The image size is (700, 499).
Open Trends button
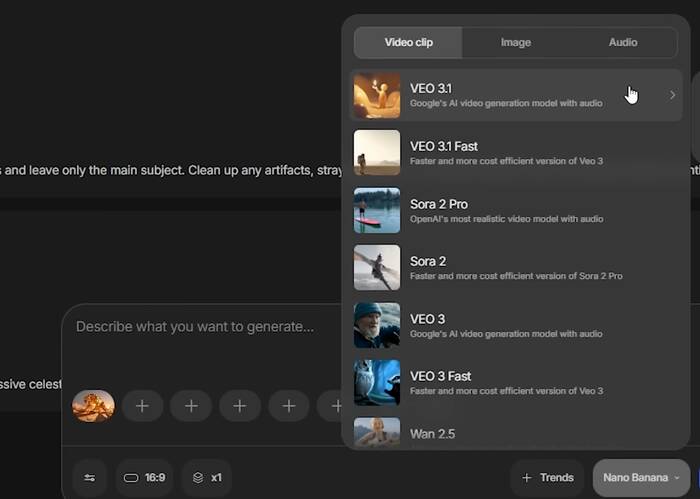pos(547,478)
